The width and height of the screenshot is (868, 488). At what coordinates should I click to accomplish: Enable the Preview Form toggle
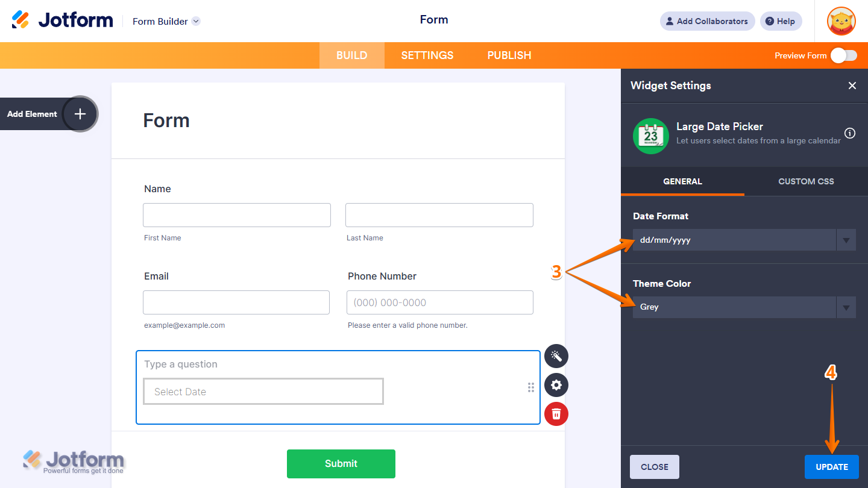click(x=843, y=55)
